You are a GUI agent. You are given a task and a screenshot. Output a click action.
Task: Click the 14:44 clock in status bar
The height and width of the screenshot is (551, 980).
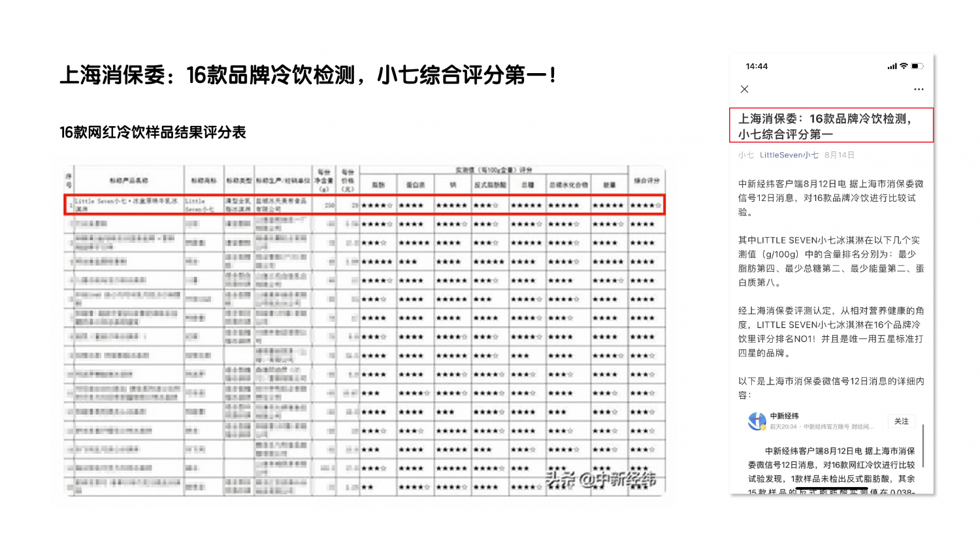[757, 66]
